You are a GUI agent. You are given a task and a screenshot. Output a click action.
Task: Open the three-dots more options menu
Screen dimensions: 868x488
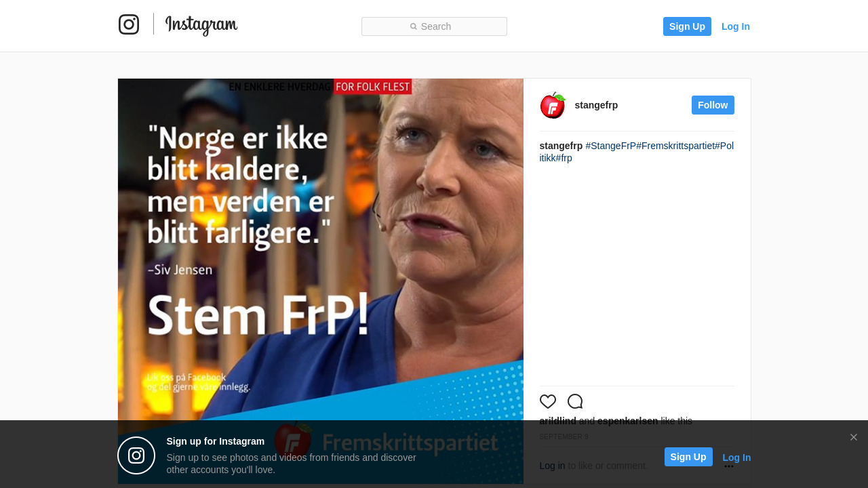point(729,466)
